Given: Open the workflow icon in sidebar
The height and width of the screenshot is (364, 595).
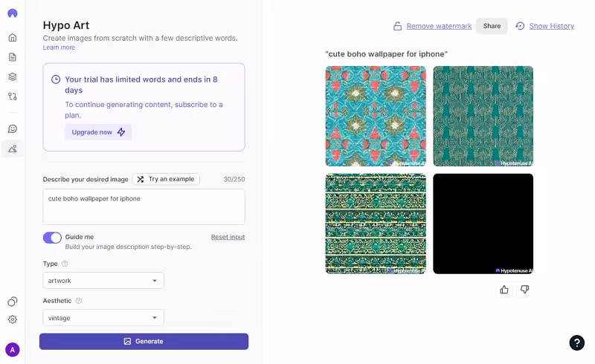Looking at the screenshot, I should point(13,97).
